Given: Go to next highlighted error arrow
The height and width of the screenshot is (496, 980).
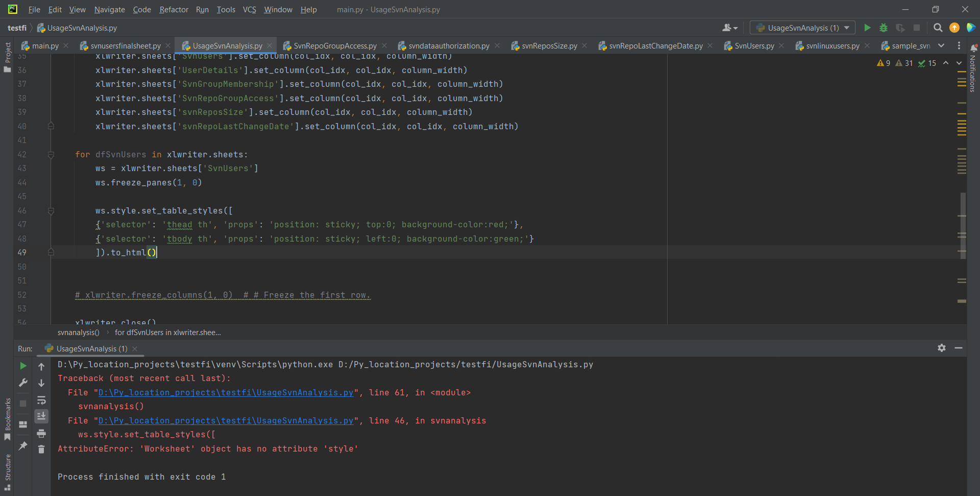Looking at the screenshot, I should [x=959, y=63].
